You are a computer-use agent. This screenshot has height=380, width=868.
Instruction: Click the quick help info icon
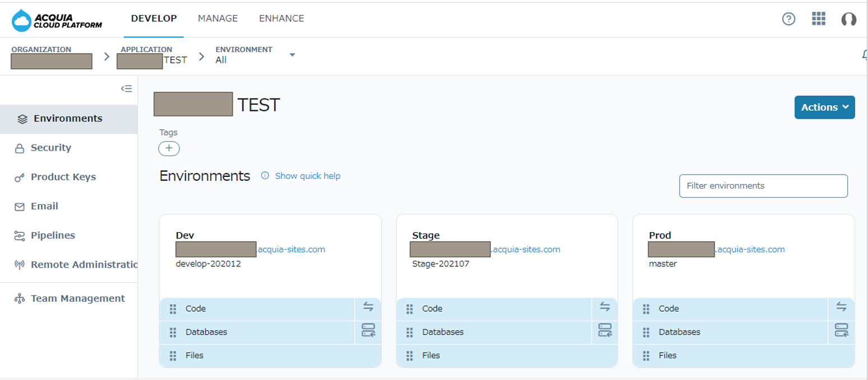pyautogui.click(x=265, y=176)
